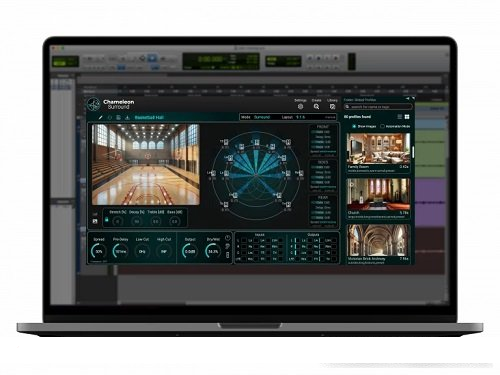Image resolution: width=500 pixels, height=375 pixels.
Task: Toggle the Inputs LFE channel checkbox
Action: [x=244, y=259]
